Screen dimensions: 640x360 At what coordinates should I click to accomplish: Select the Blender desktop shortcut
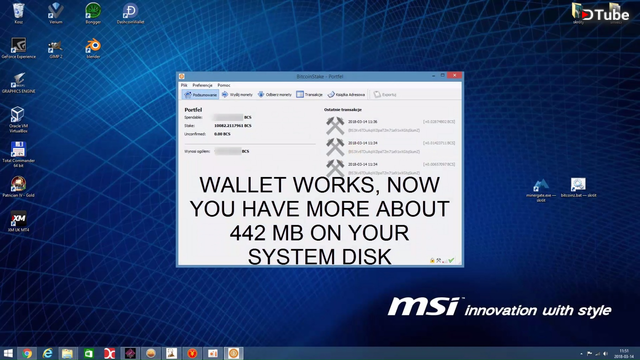(93, 48)
